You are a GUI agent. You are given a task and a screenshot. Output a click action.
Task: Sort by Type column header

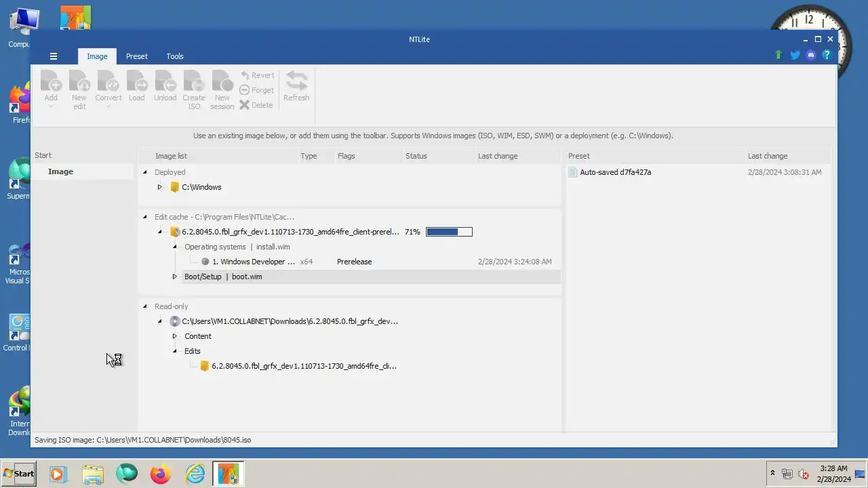pos(316,156)
